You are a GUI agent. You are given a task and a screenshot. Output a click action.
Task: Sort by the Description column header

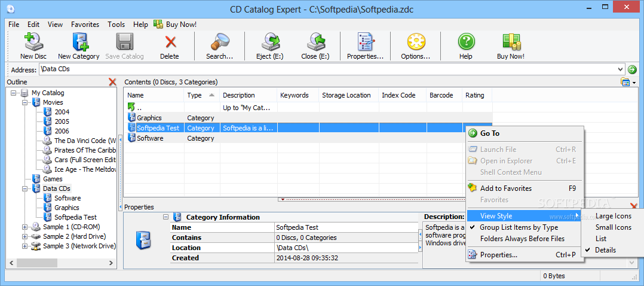(x=248, y=95)
